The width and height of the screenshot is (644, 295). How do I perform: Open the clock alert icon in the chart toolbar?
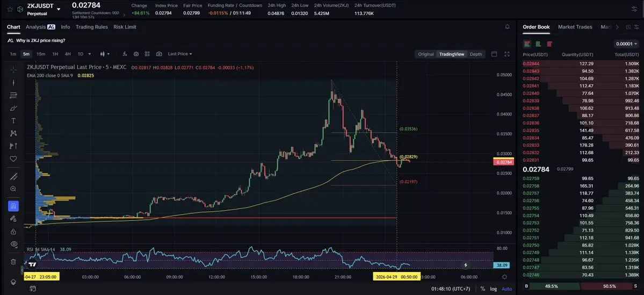pos(136,54)
